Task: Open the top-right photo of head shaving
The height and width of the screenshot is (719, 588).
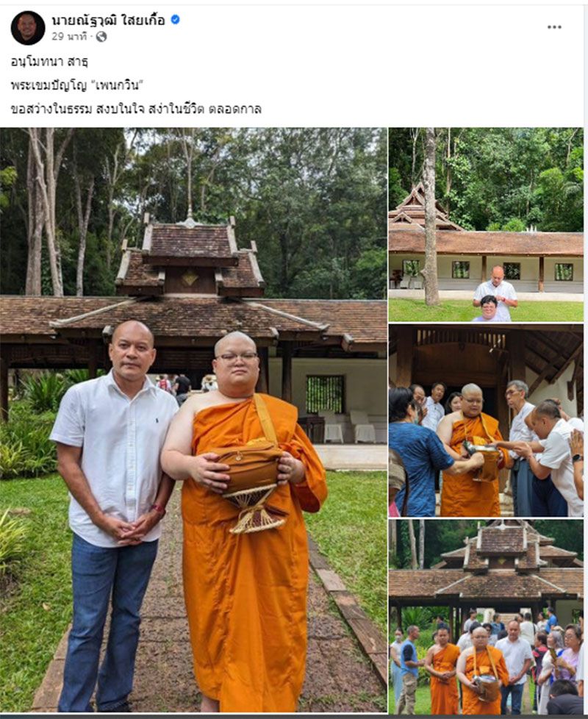Action: (486, 225)
